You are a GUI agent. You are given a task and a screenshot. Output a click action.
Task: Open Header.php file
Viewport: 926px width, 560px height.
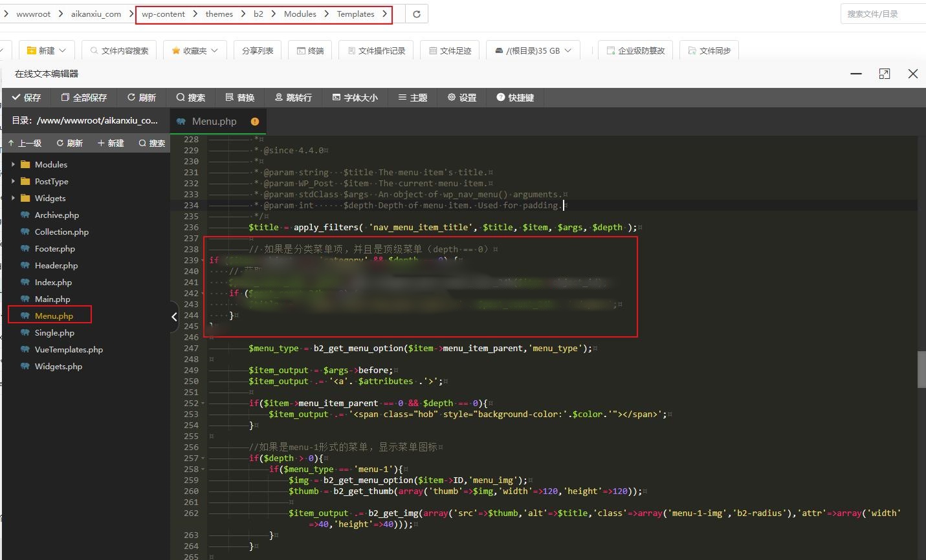pyautogui.click(x=56, y=265)
